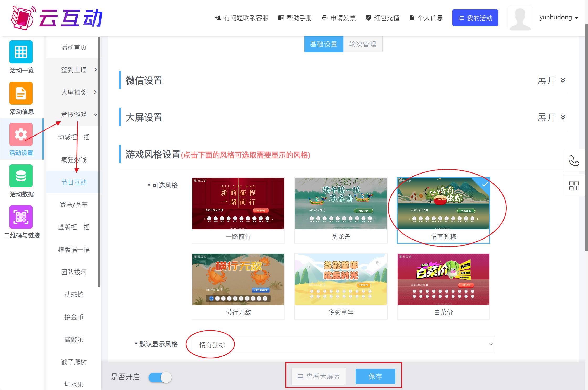Open the 默认显示风格 dropdown
The width and height of the screenshot is (588, 390).
click(343, 344)
